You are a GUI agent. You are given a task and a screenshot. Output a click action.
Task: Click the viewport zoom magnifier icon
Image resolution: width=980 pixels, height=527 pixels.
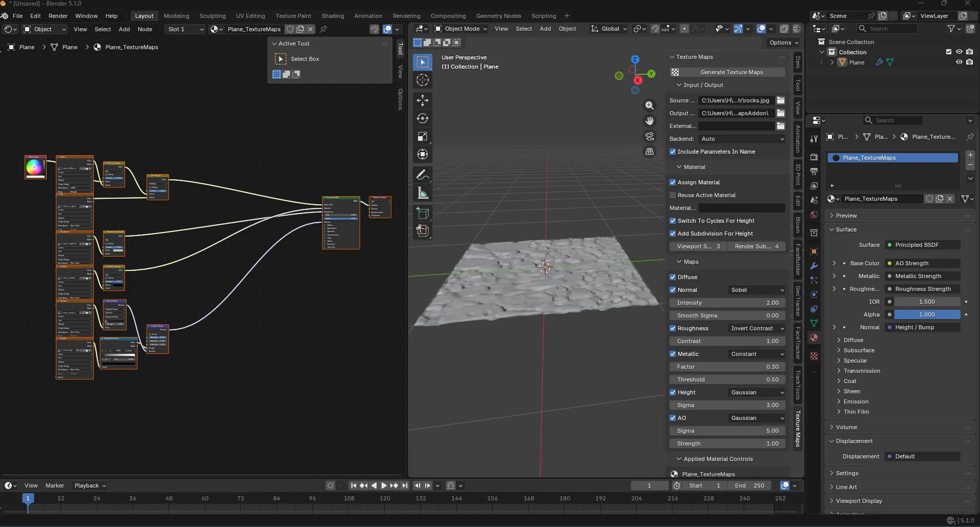(650, 106)
